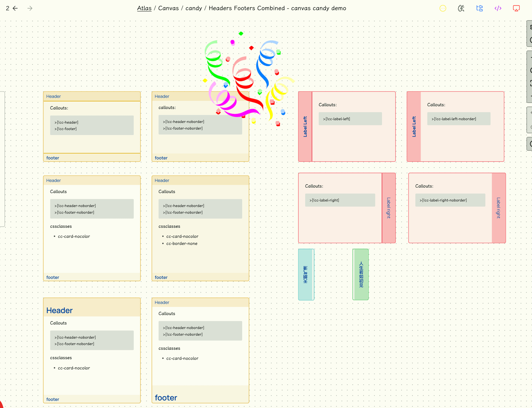Screen dimensions: 532x408
Task: Click the large Header heading card
Action: pos(59,310)
